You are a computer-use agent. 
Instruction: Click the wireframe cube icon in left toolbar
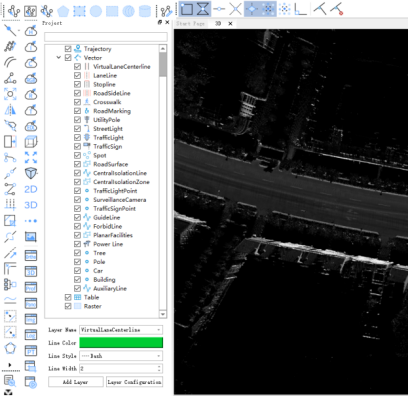[x=31, y=142]
